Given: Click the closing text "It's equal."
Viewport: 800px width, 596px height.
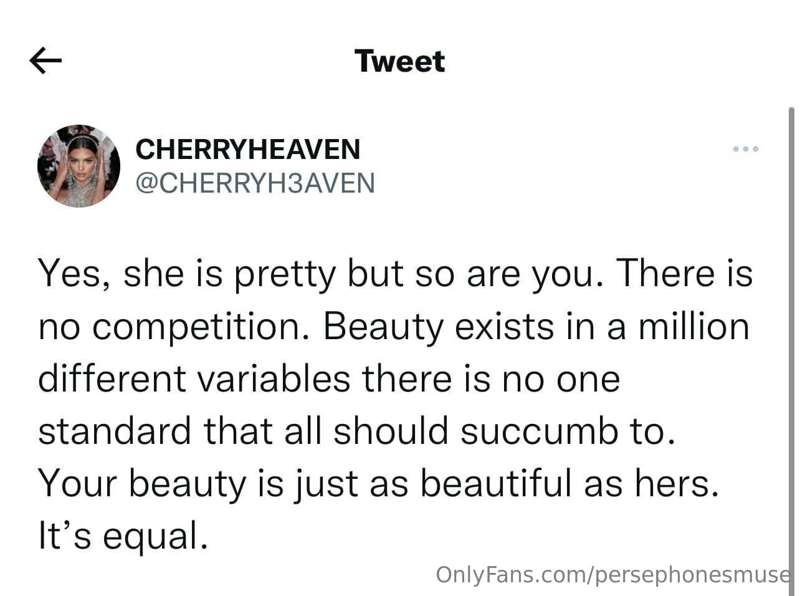Looking at the screenshot, I should 123,536.
